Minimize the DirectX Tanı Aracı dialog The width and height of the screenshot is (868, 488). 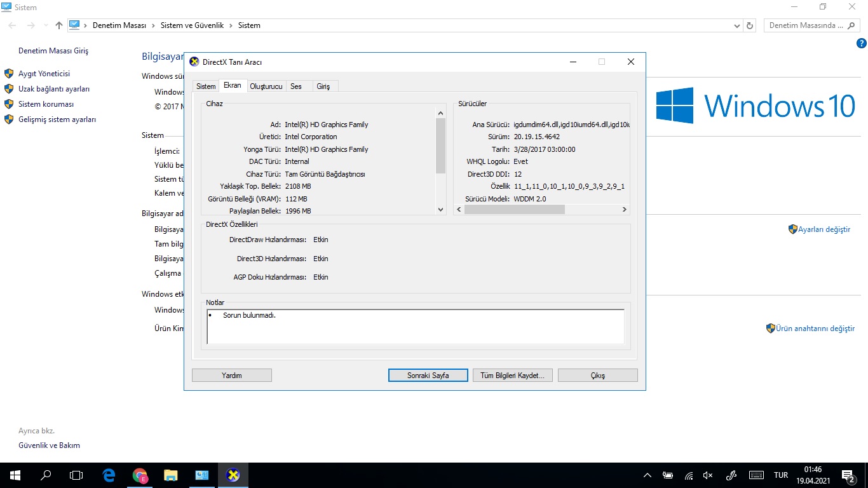(573, 62)
